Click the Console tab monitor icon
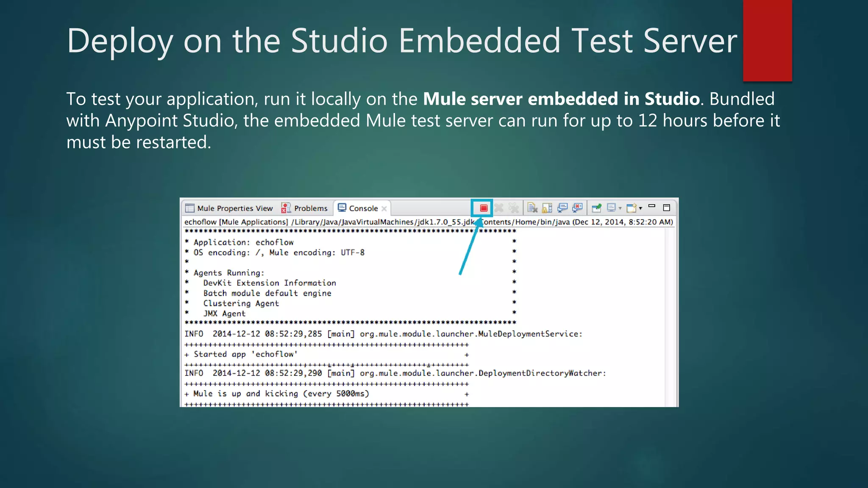The width and height of the screenshot is (868, 488). click(x=342, y=208)
